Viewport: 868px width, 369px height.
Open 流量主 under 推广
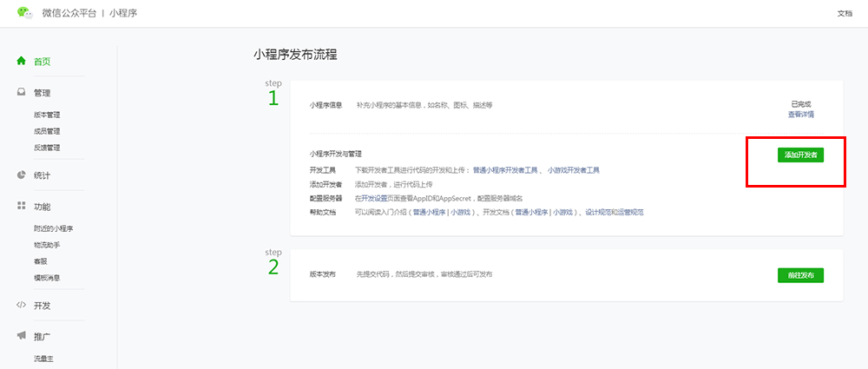tap(43, 358)
